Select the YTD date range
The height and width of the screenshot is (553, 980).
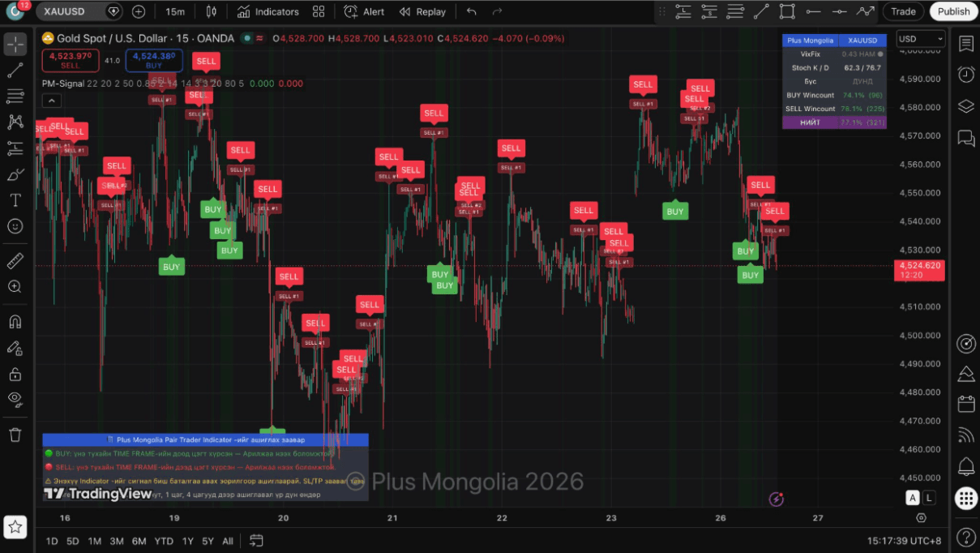point(164,541)
